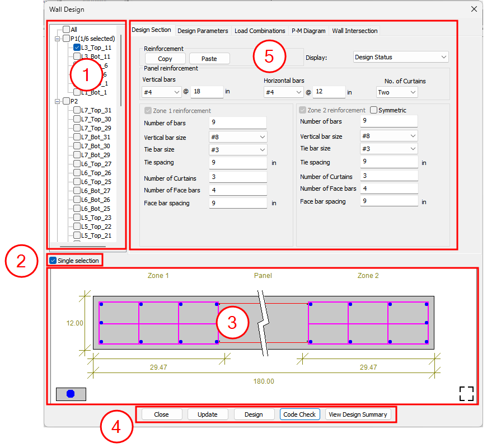Close the Wall Design dialog with X
487x448 pixels.
click(x=474, y=9)
